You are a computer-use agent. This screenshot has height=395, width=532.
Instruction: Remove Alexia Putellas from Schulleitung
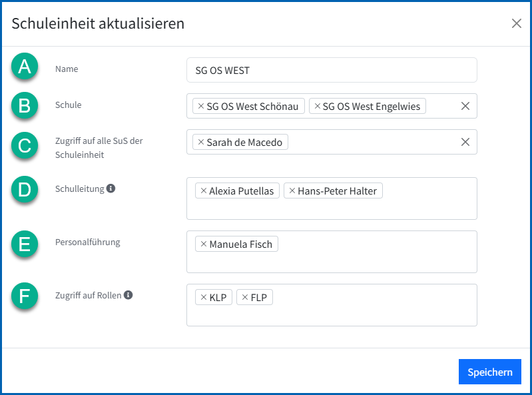[204, 191]
